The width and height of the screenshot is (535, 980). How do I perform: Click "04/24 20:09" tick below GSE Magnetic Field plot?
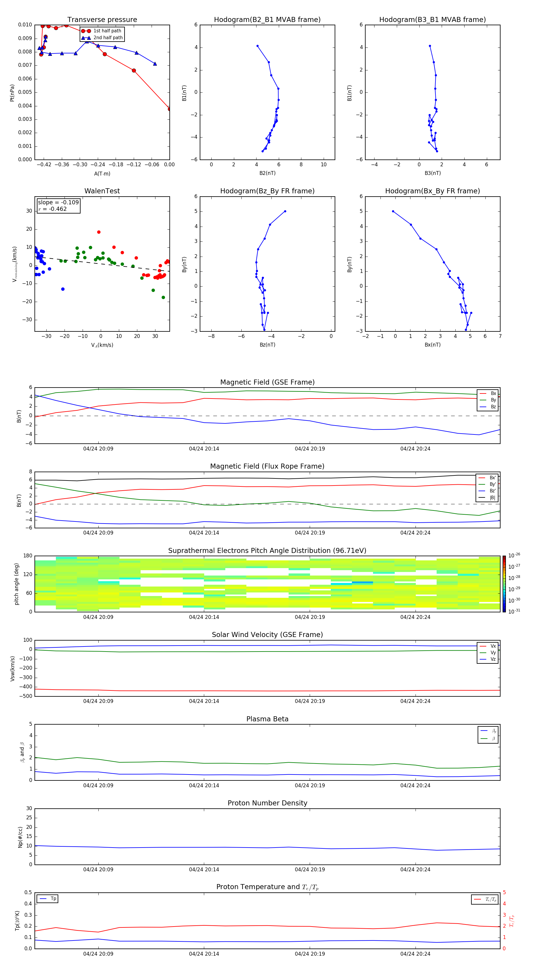click(98, 449)
